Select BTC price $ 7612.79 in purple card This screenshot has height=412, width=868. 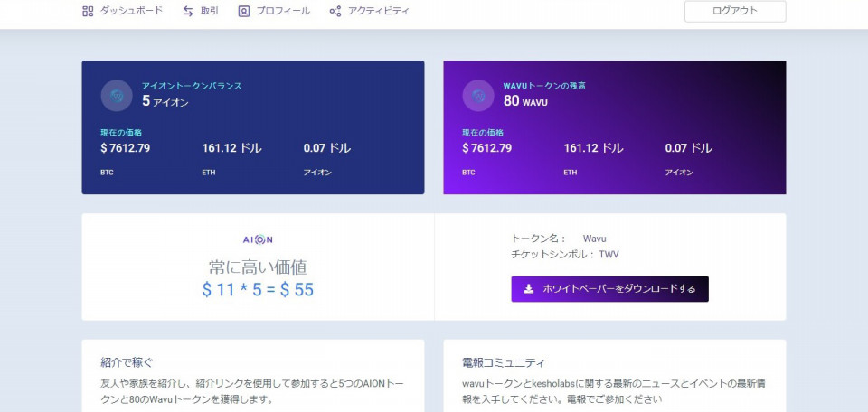(487, 148)
